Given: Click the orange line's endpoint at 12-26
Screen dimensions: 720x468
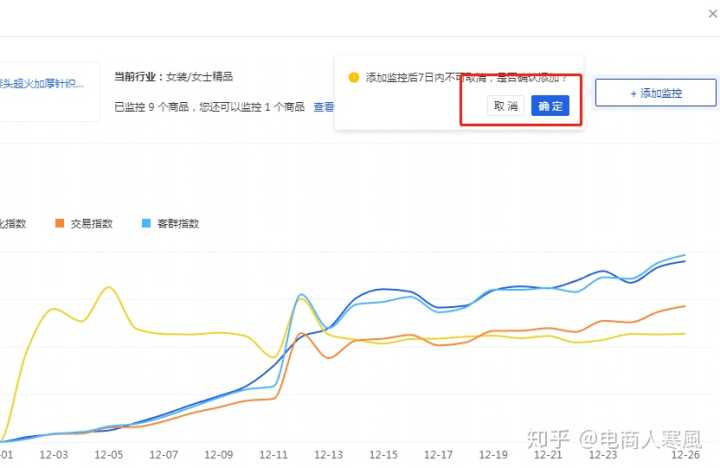Looking at the screenshot, I should 685,306.
